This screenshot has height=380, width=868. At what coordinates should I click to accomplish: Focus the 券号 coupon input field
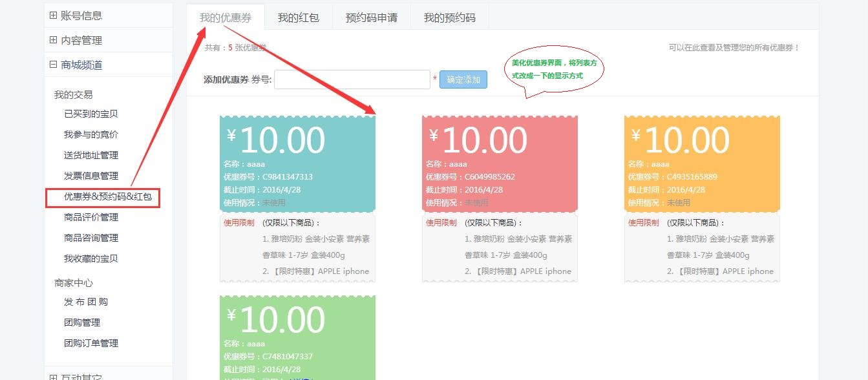352,79
